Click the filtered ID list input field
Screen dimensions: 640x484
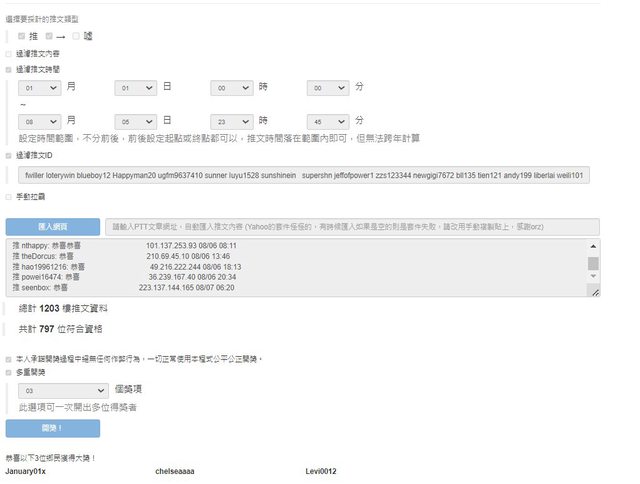coord(303,176)
